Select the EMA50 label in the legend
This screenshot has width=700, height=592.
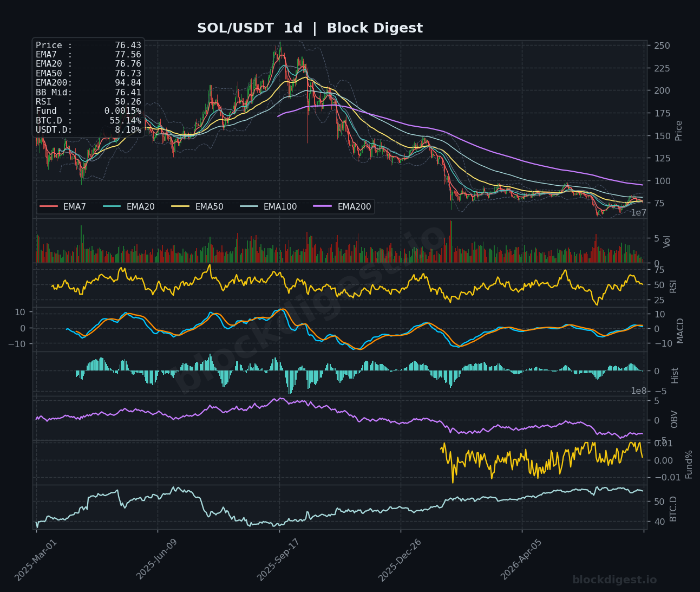209,206
